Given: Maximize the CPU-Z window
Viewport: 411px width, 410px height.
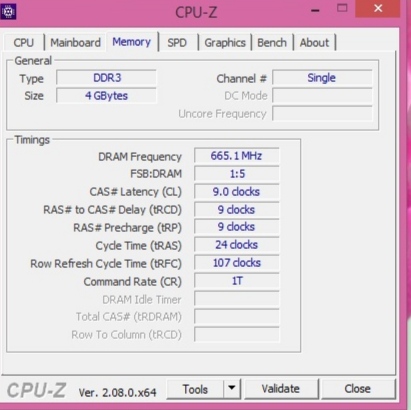Looking at the screenshot, I should [x=342, y=8].
